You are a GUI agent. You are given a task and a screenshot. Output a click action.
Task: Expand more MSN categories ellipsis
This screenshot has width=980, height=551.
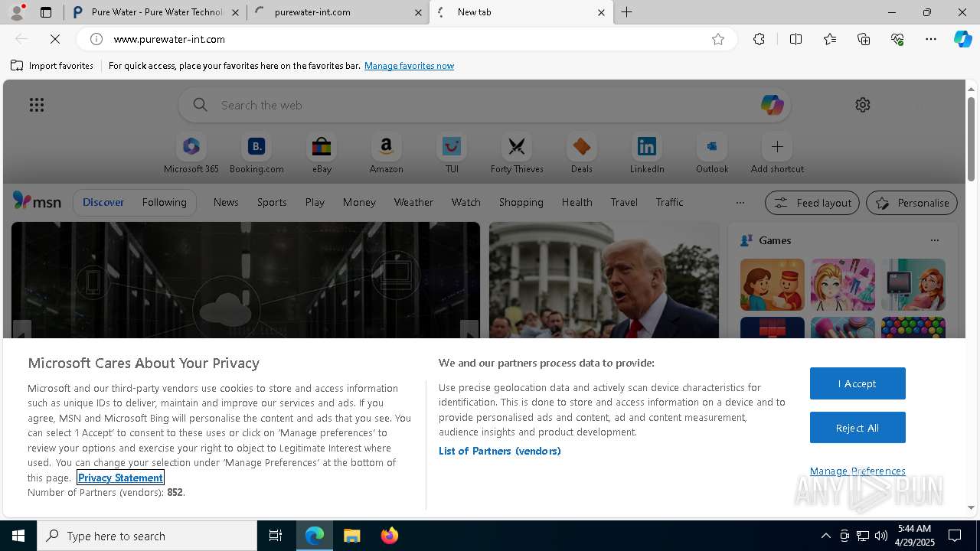(740, 202)
